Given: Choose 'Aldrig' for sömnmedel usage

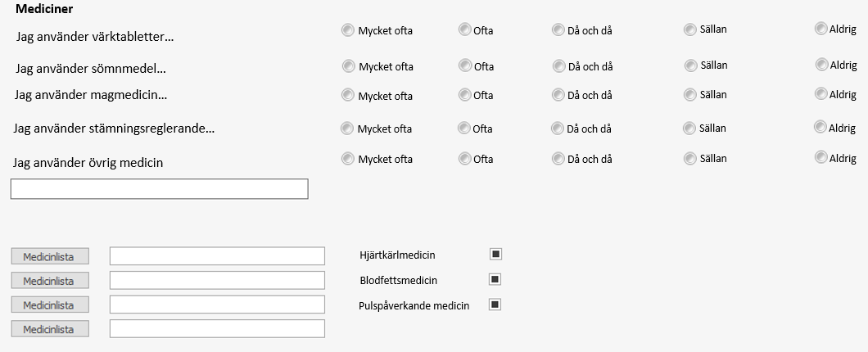Looking at the screenshot, I should (x=821, y=65).
